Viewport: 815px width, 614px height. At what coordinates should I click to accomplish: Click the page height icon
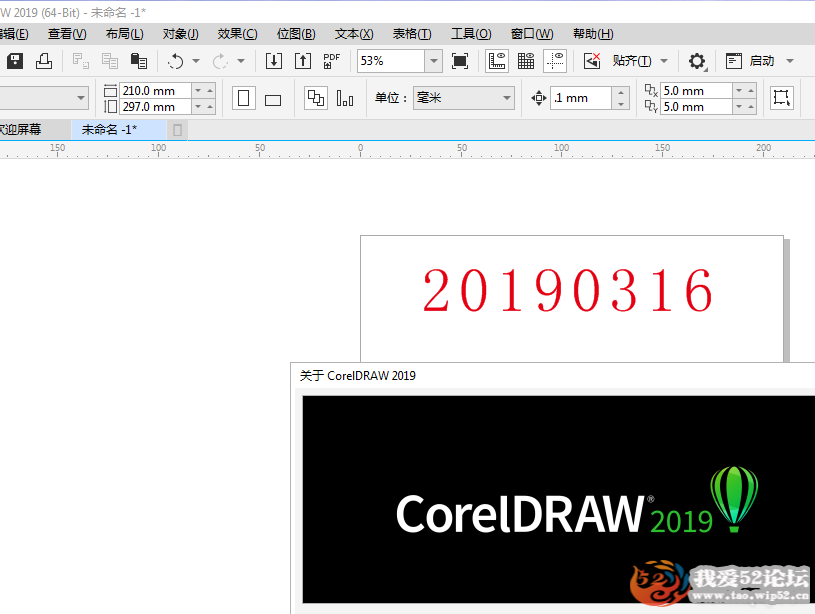coord(110,106)
